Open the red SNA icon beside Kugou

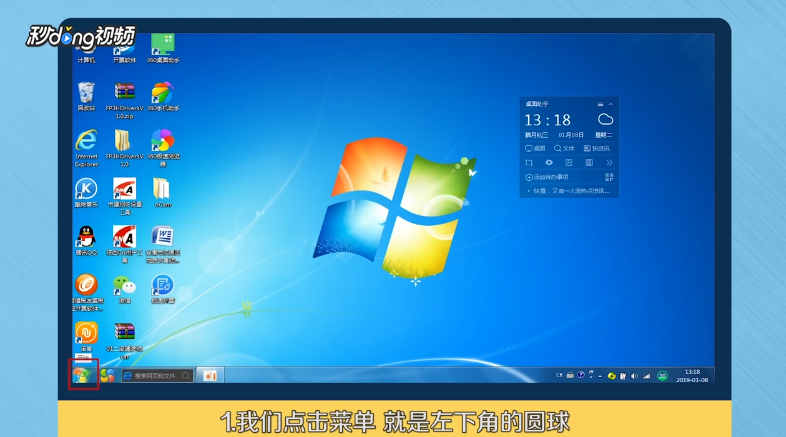[x=124, y=196]
